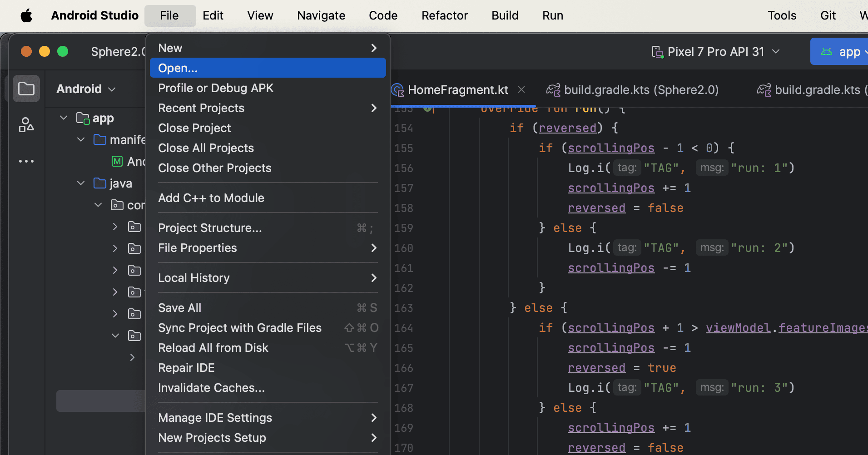Click line number 160 in the gutter
The image size is (868, 455).
point(404,248)
